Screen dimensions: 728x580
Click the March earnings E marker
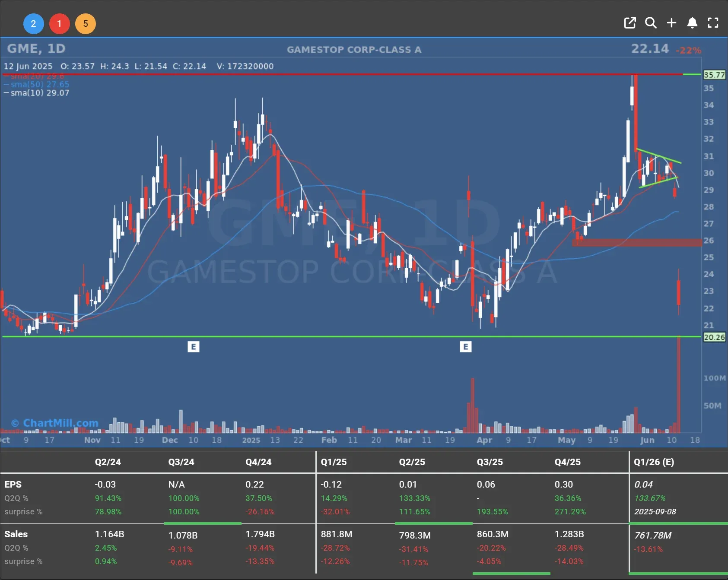[x=465, y=347]
